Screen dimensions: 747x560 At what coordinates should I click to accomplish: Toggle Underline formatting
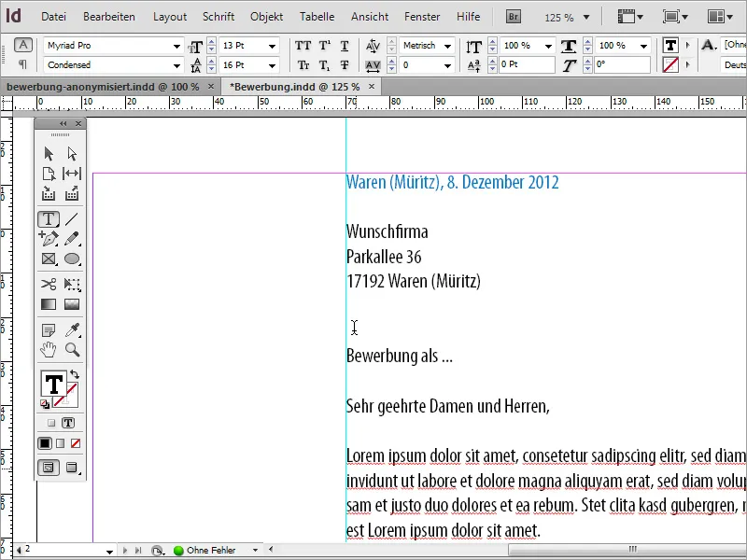click(345, 46)
